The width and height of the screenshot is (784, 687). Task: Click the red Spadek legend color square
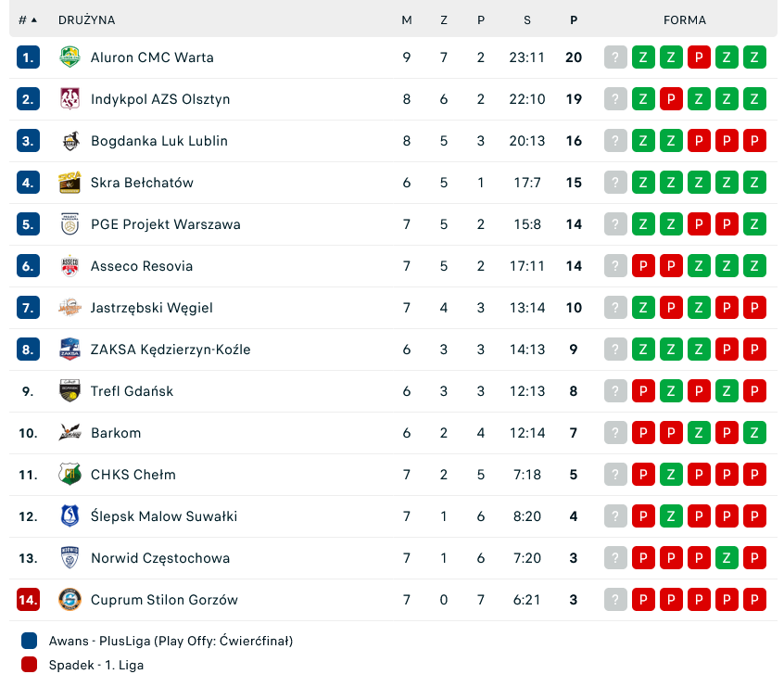pyautogui.click(x=29, y=665)
